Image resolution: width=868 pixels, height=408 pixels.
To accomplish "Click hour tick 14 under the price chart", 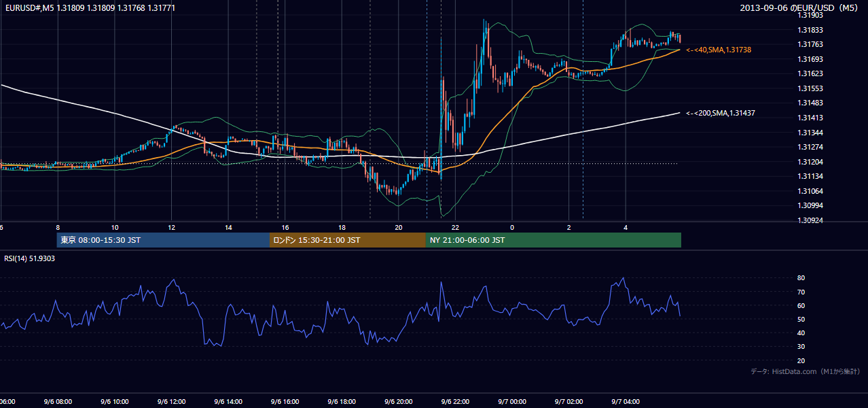I will coord(228,228).
